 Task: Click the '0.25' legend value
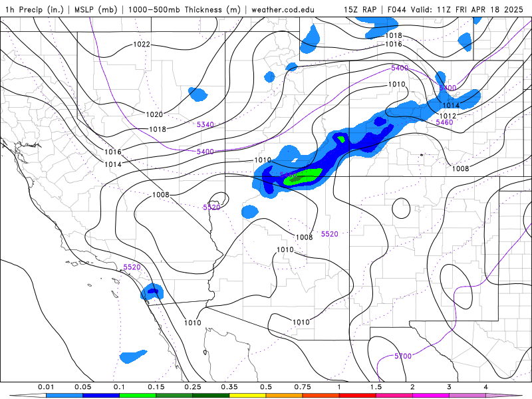193,387
